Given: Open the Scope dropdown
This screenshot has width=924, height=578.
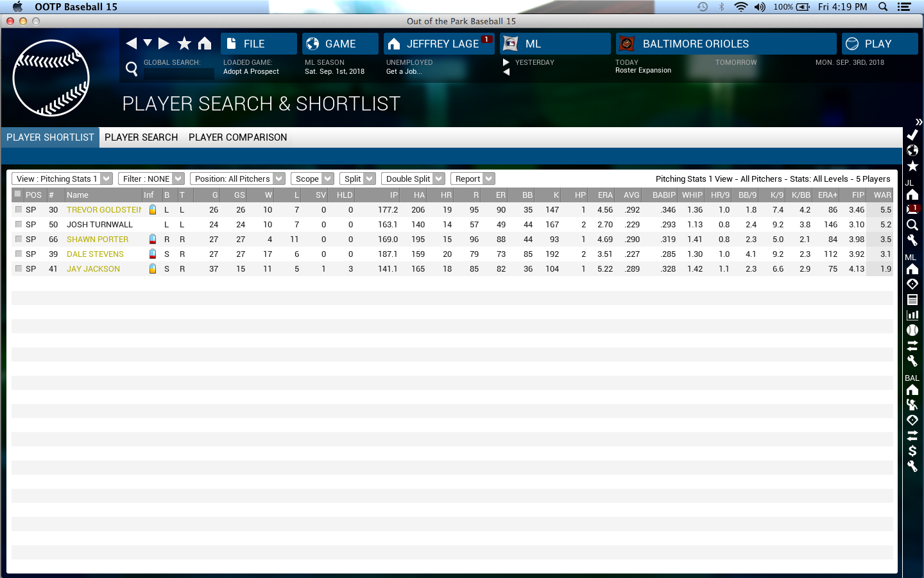Looking at the screenshot, I should [x=312, y=179].
